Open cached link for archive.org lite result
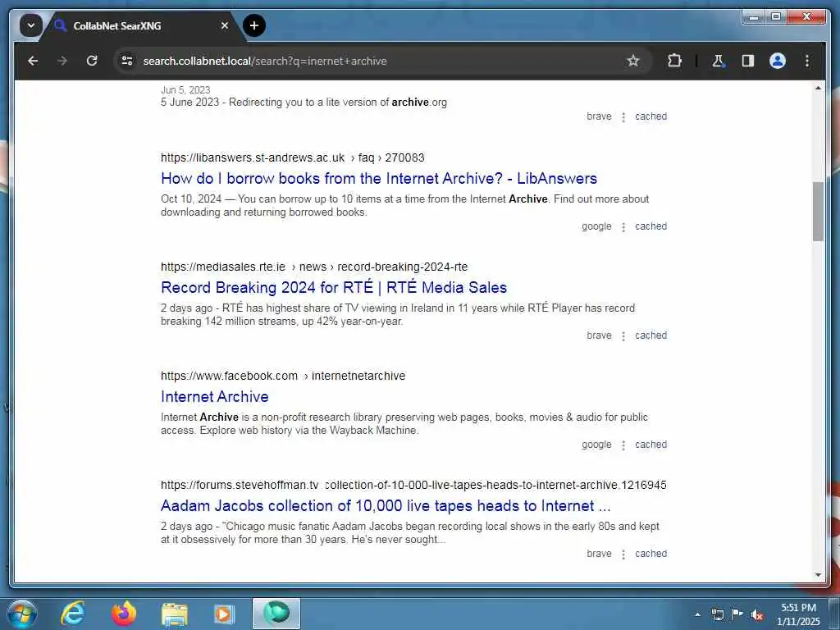The width and height of the screenshot is (840, 630). point(651,116)
